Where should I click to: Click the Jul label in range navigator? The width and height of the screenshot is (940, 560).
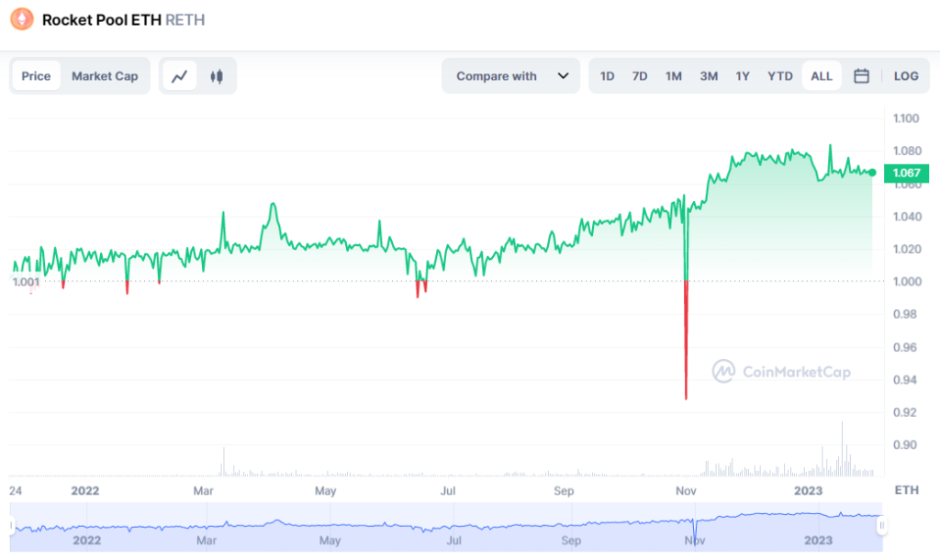pos(453,540)
